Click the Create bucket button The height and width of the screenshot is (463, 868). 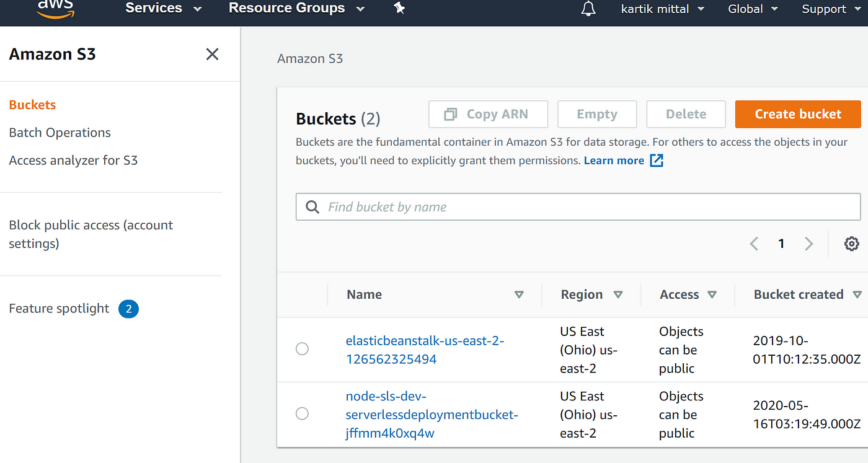(798, 114)
